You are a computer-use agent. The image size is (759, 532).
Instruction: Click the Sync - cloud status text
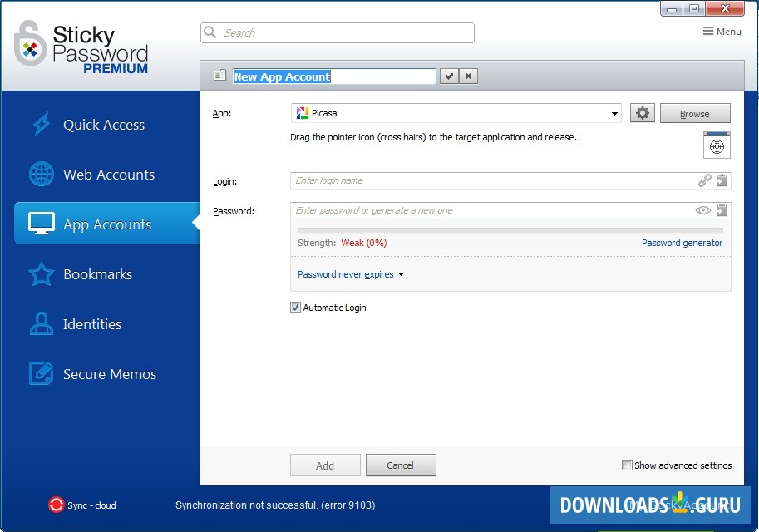click(x=91, y=505)
